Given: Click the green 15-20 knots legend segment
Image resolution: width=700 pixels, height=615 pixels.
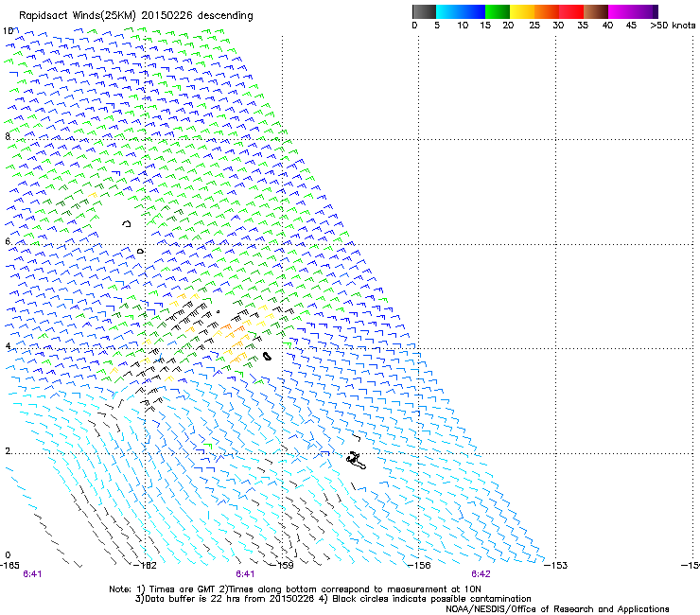Looking at the screenshot, I should (498, 11).
